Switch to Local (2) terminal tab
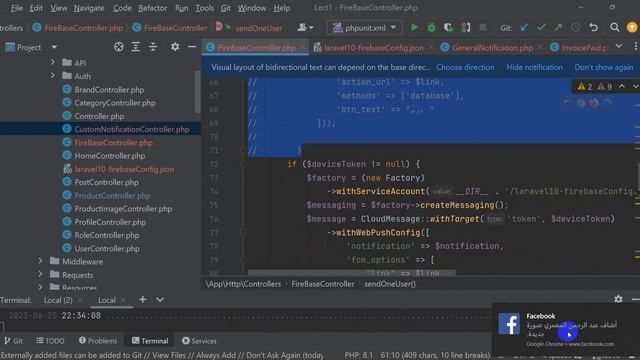 pyautogui.click(x=58, y=300)
